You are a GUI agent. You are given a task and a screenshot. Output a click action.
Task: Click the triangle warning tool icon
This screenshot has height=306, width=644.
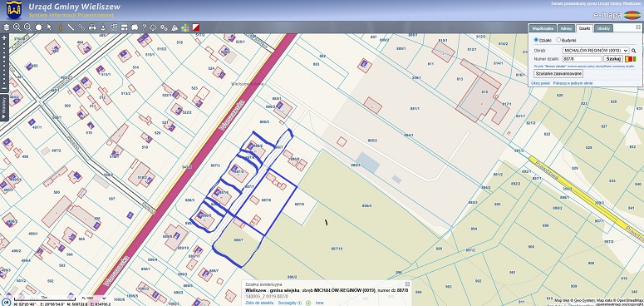(x=175, y=27)
